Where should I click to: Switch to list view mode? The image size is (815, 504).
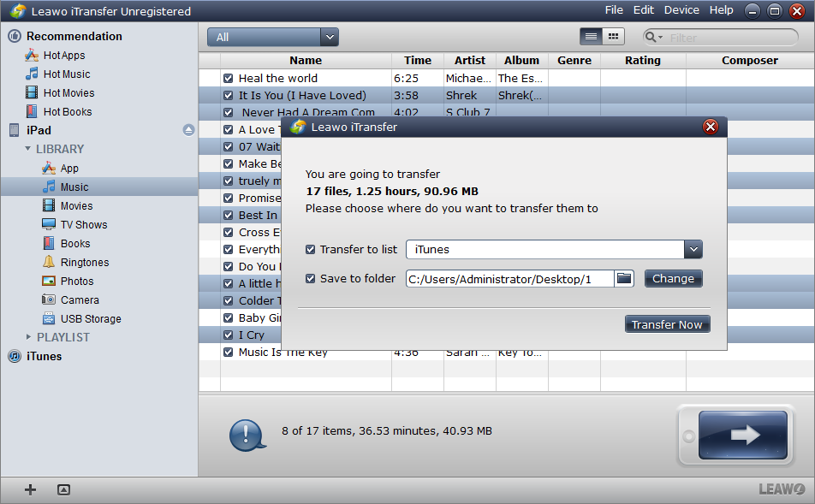click(x=591, y=37)
